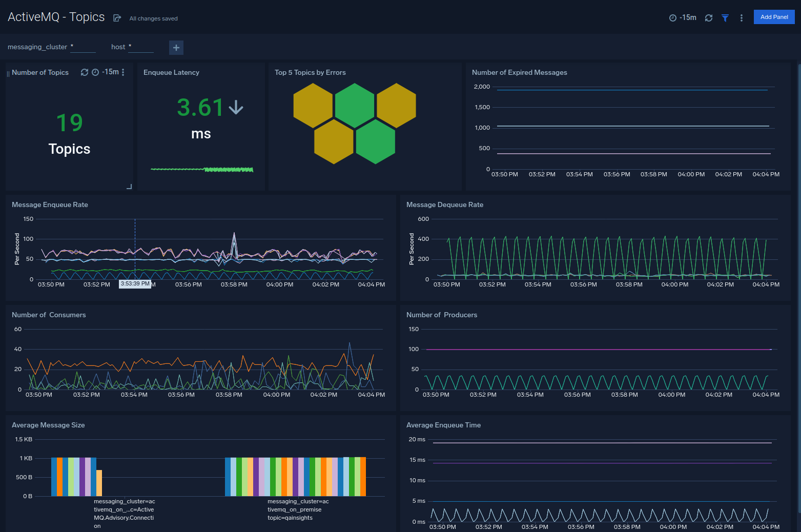Refresh the Number of Topics panel

[85, 72]
